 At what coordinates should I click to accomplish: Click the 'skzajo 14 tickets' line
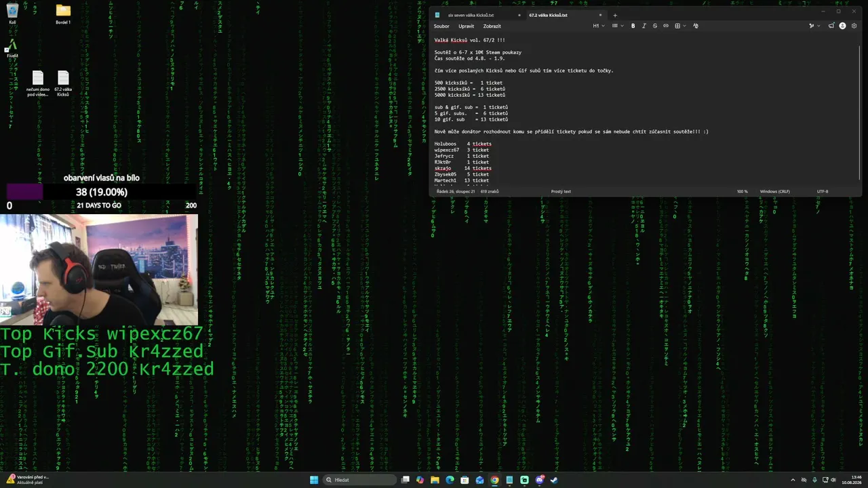pyautogui.click(x=462, y=168)
